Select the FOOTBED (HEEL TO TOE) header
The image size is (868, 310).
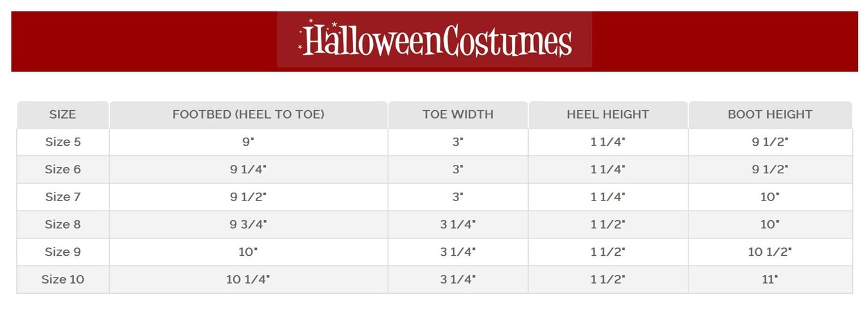pos(248,114)
